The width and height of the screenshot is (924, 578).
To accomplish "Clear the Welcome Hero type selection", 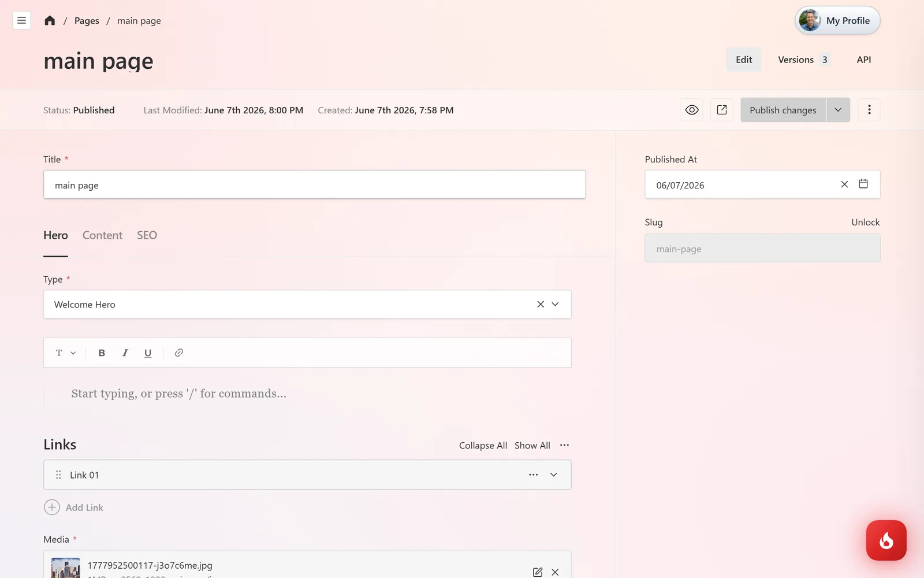I will [x=541, y=304].
